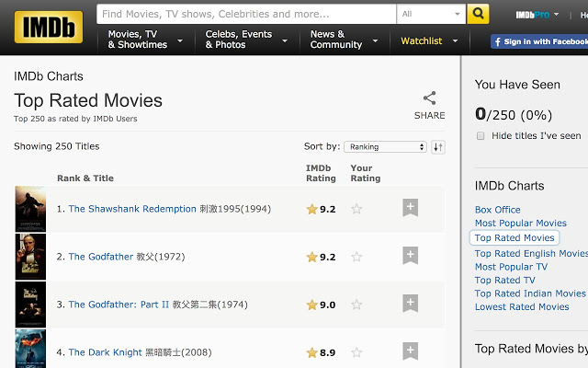Open the Watchlist menu item
The width and height of the screenshot is (588, 368).
tap(421, 40)
